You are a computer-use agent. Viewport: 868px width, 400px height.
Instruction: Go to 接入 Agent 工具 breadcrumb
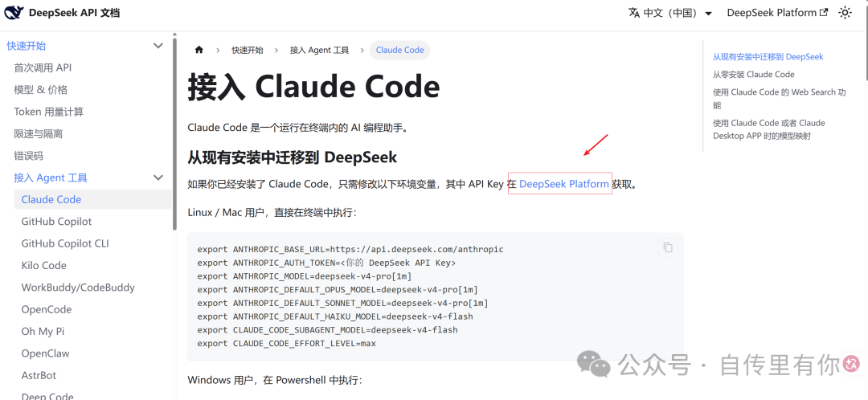point(319,50)
